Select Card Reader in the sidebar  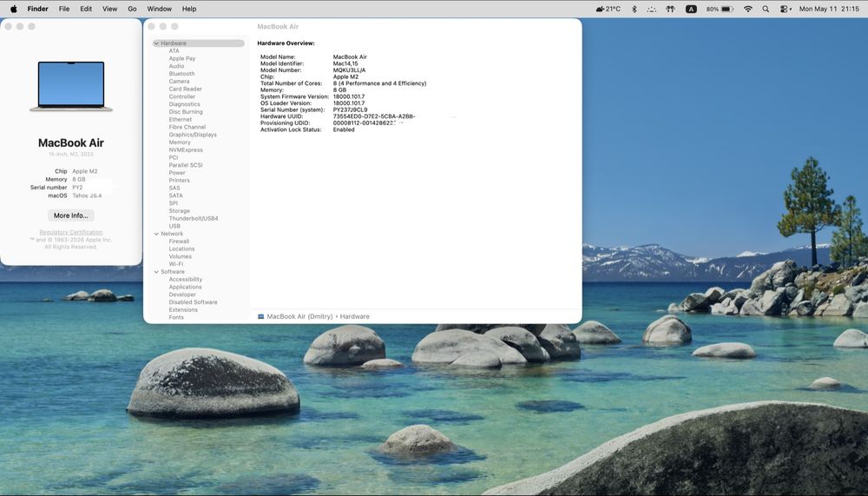186,89
